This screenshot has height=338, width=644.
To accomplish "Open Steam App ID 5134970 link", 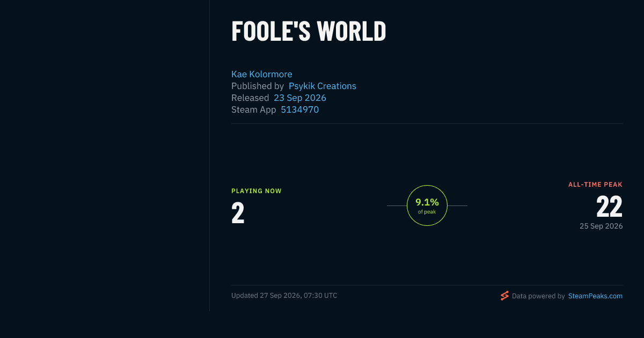I will click(300, 109).
